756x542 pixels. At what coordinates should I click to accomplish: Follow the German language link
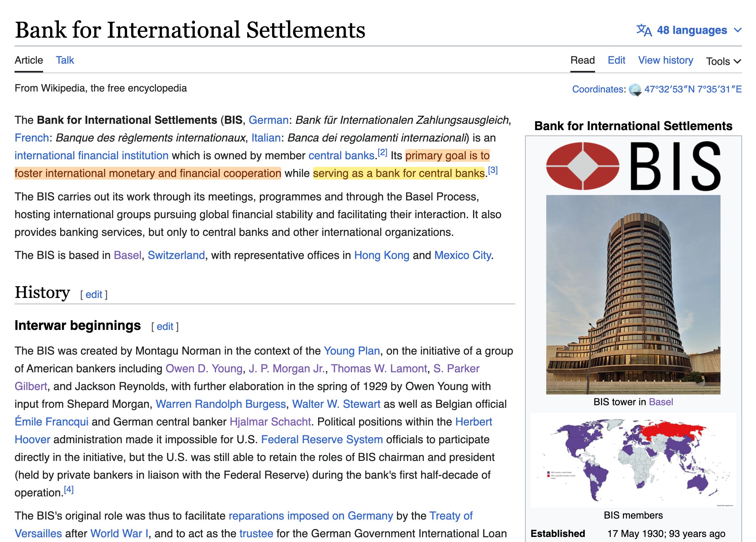coord(268,120)
